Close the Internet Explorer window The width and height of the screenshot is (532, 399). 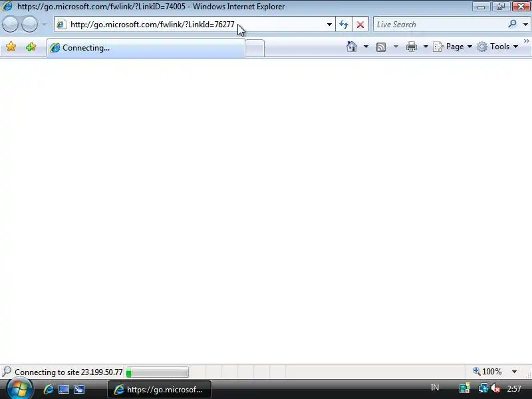[x=521, y=7]
